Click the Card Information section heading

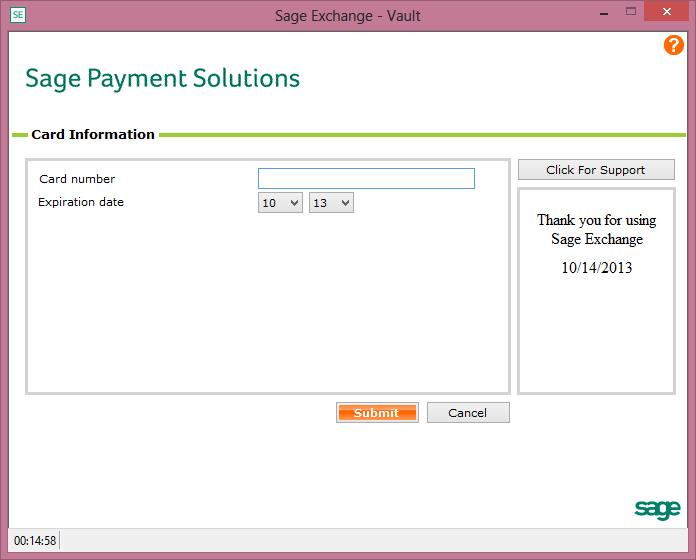coord(93,134)
